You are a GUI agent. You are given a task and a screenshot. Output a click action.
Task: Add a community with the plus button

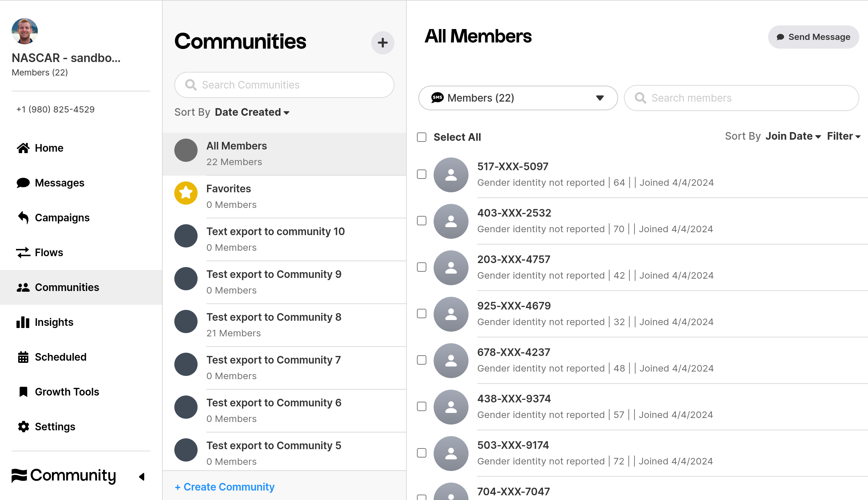click(x=382, y=43)
